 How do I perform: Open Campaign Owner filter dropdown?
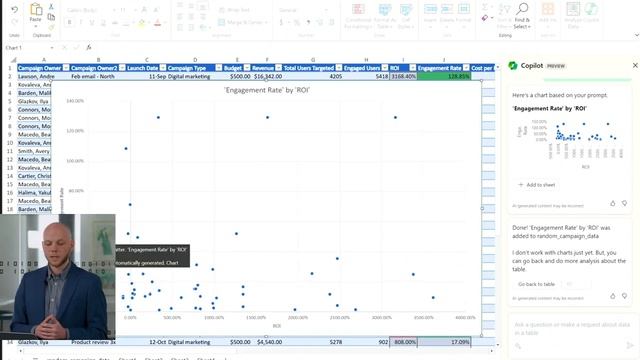65,68
